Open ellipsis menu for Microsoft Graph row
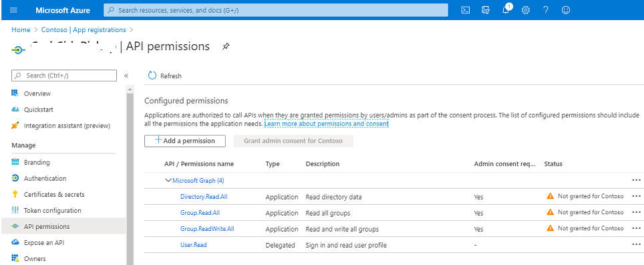This screenshot has height=265, width=644. click(x=636, y=180)
